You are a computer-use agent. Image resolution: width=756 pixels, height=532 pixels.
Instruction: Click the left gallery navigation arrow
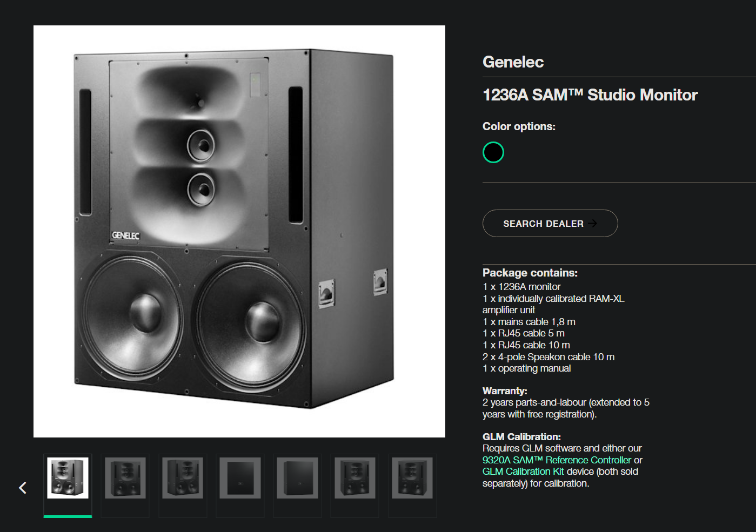(x=23, y=487)
